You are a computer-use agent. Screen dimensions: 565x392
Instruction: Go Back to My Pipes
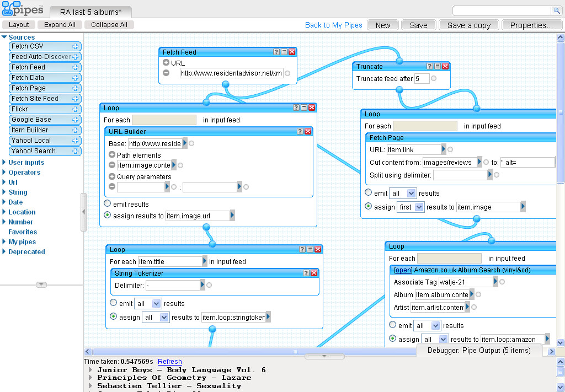pyautogui.click(x=334, y=25)
